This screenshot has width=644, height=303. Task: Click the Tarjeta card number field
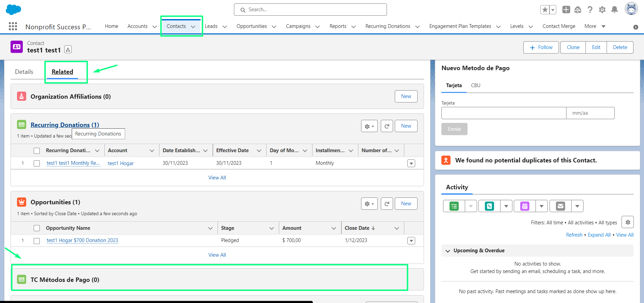pyautogui.click(x=504, y=113)
